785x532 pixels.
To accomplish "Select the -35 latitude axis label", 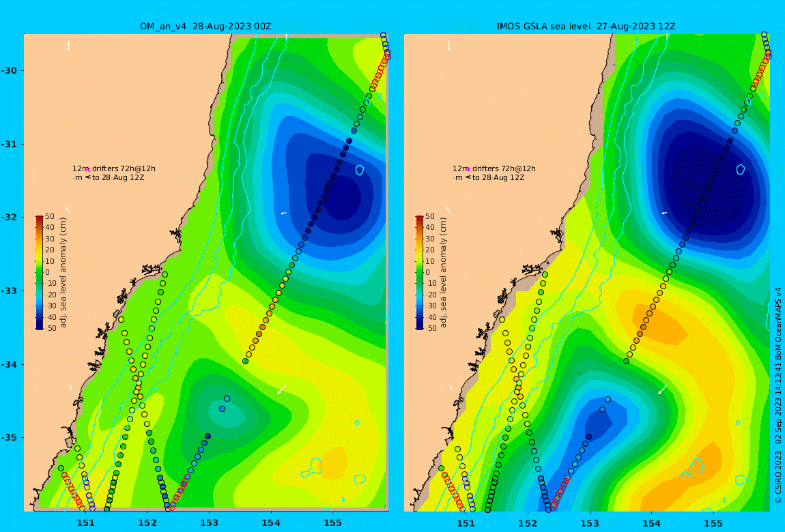I will click(8, 437).
